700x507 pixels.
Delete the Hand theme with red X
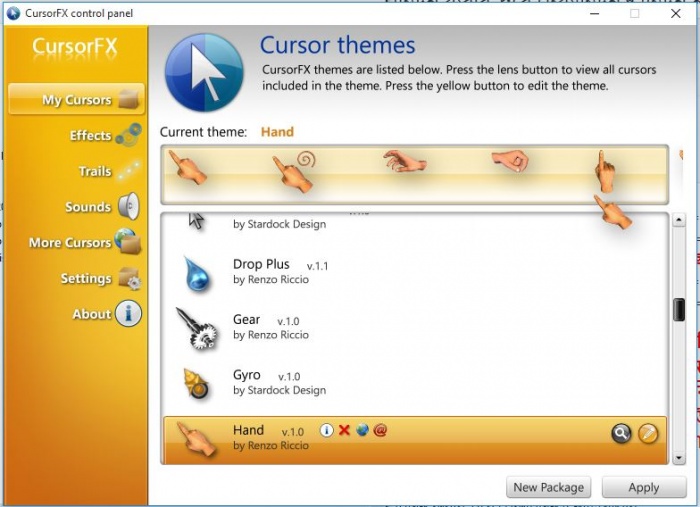pyautogui.click(x=344, y=430)
